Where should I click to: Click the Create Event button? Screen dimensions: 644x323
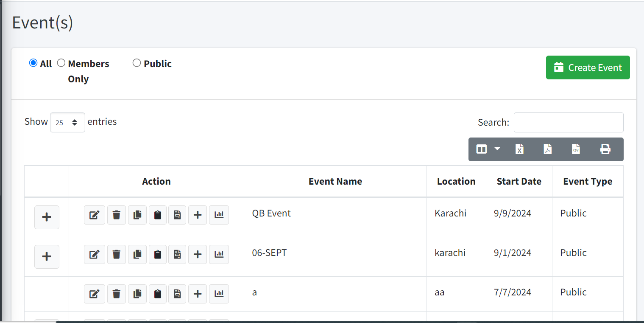coord(588,67)
